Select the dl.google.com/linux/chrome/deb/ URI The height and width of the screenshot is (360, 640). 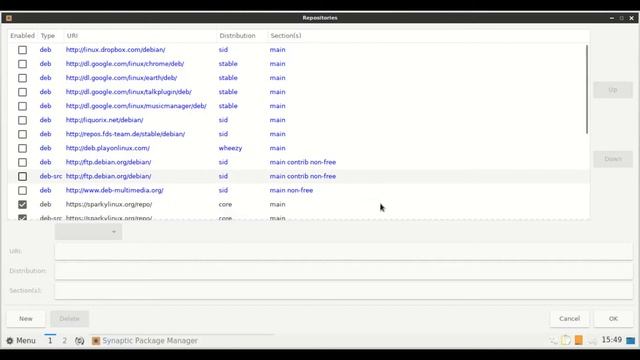coord(125,64)
